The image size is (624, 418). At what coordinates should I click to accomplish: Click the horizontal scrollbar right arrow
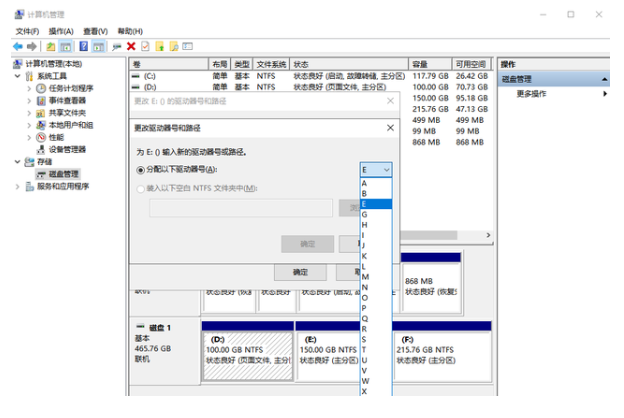point(488,235)
